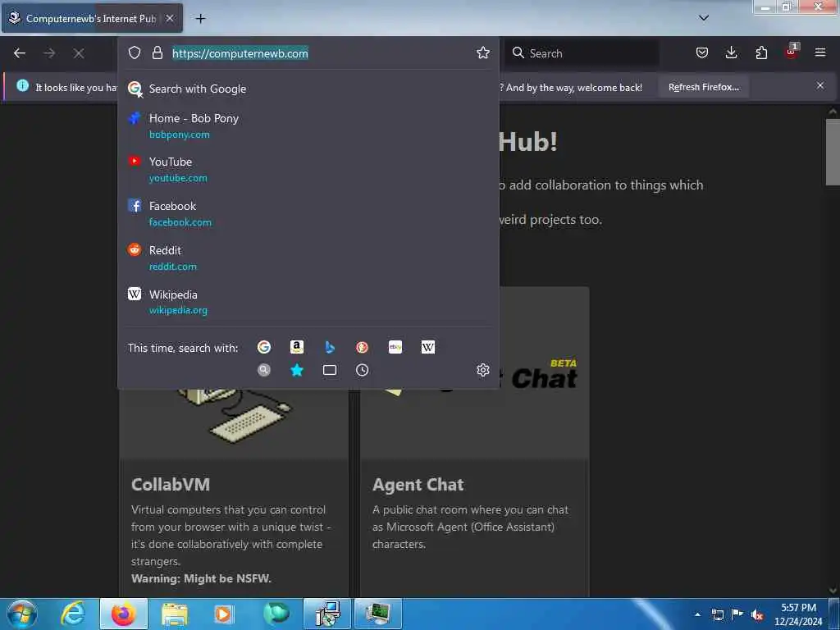840x630 pixels.
Task: Search this time with Google icon
Action: pos(264,347)
